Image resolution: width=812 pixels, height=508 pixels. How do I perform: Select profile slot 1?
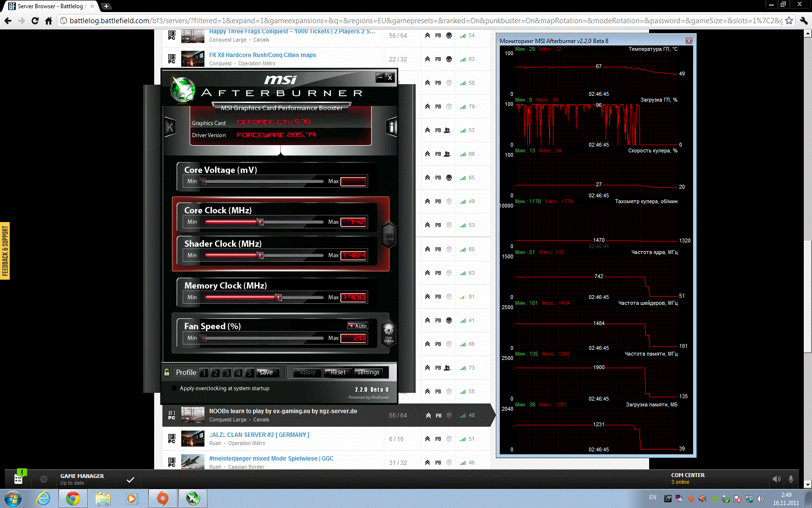(204, 373)
